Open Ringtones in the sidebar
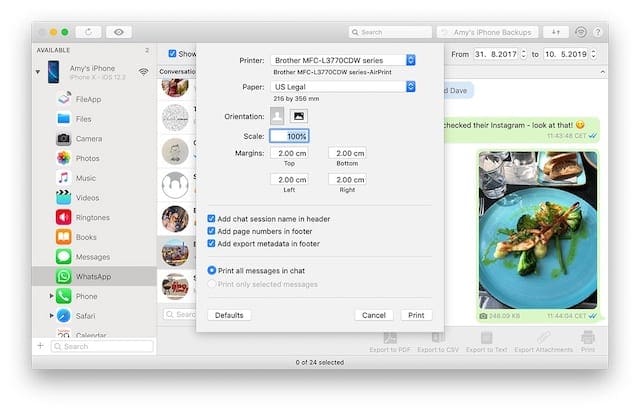Screen dimensions: 640x411 (x=93, y=218)
